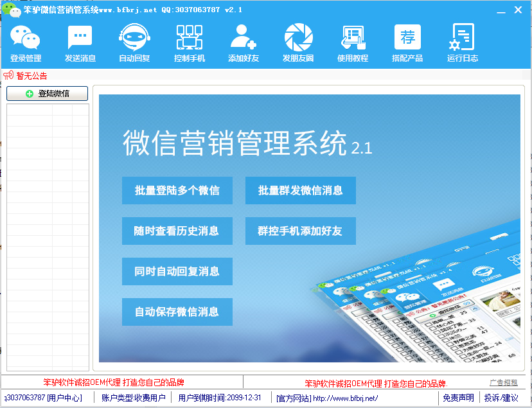Viewport: 532px width, 408px height.
Task: Open the 控制手机 phone control icon
Action: (x=190, y=43)
